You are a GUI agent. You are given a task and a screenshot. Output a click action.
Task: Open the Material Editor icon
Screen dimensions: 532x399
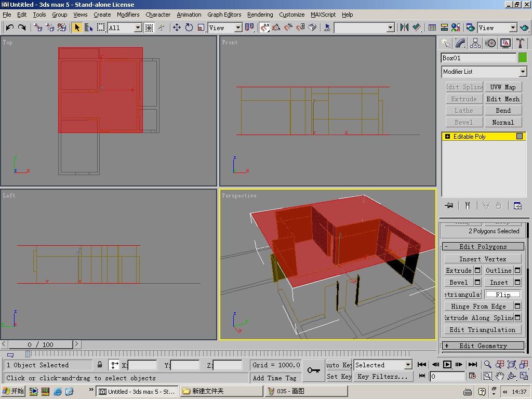(x=456, y=28)
